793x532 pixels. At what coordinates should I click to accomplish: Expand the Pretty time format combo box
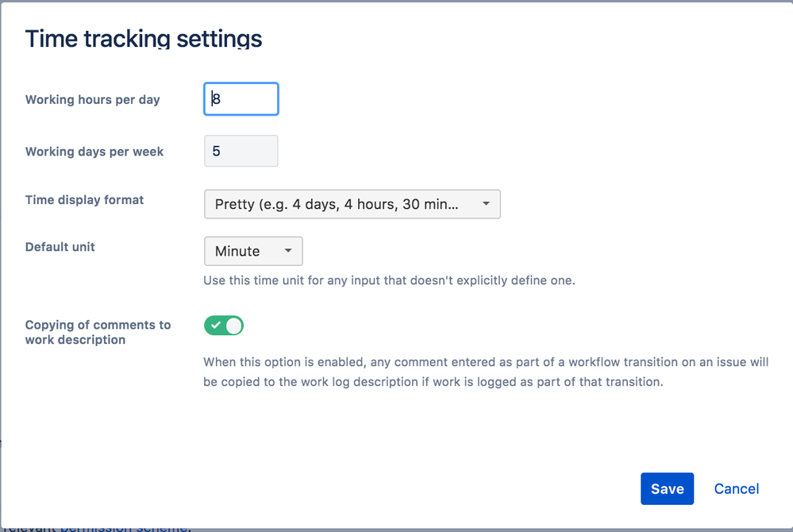352,204
